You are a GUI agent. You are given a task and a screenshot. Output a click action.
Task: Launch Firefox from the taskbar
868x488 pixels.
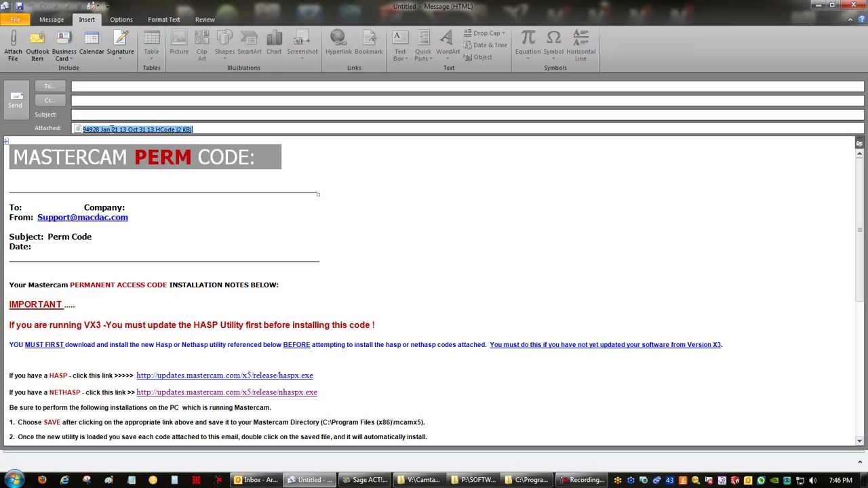pyautogui.click(x=42, y=480)
